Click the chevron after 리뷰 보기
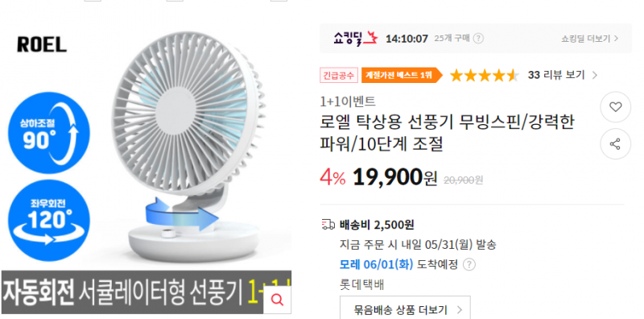 [x=594, y=75]
